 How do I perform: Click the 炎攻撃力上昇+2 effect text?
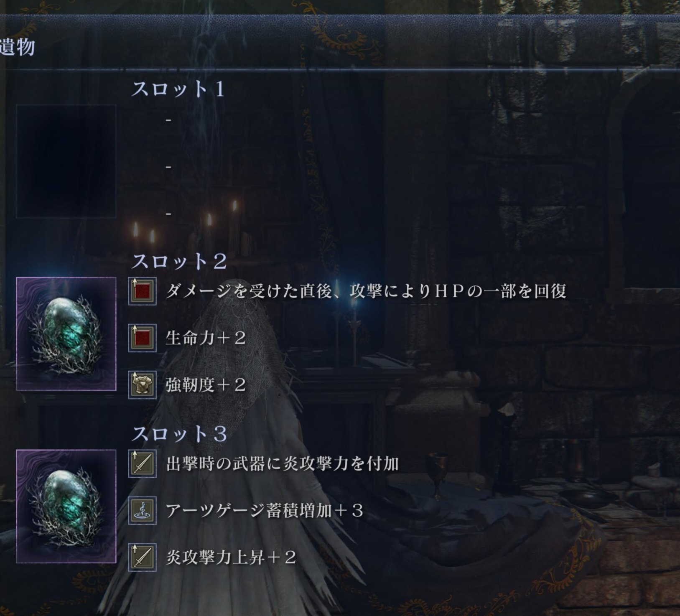(231, 557)
